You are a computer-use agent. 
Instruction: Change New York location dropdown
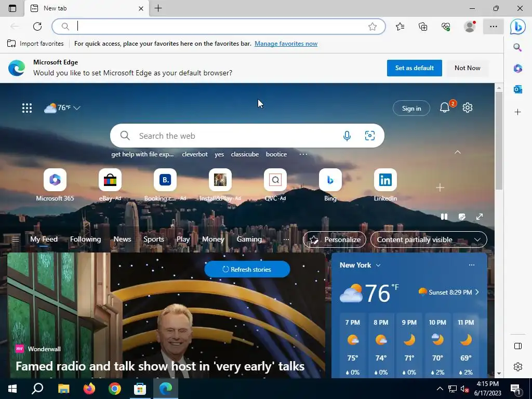378,265
